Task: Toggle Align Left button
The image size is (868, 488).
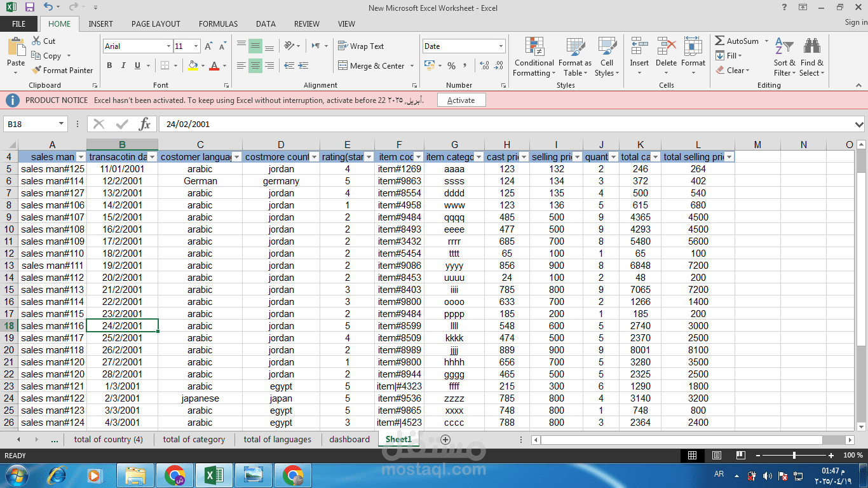Action: (x=241, y=65)
